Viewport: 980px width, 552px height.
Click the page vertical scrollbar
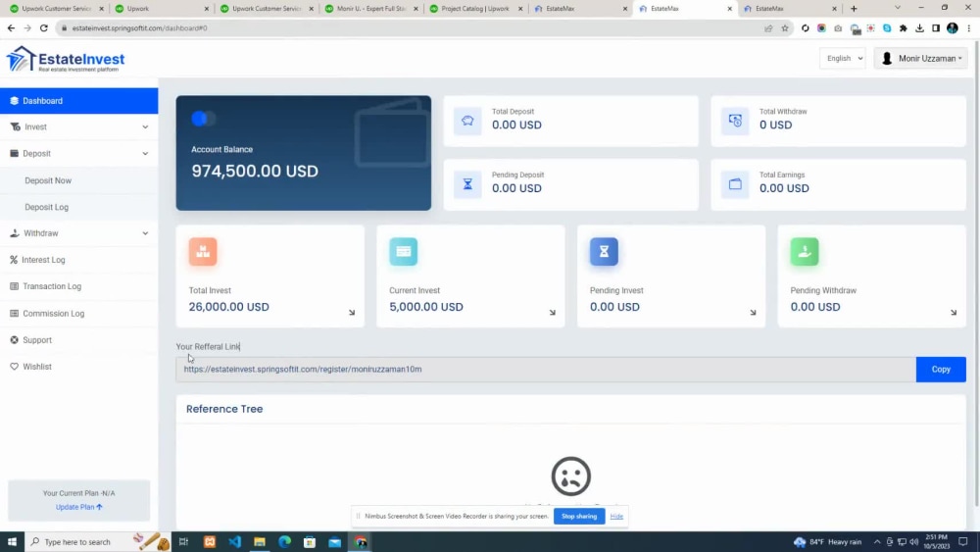(x=976, y=276)
